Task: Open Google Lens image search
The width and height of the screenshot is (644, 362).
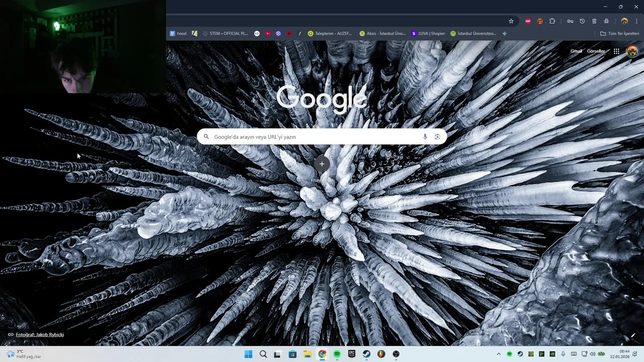Action: click(437, 137)
